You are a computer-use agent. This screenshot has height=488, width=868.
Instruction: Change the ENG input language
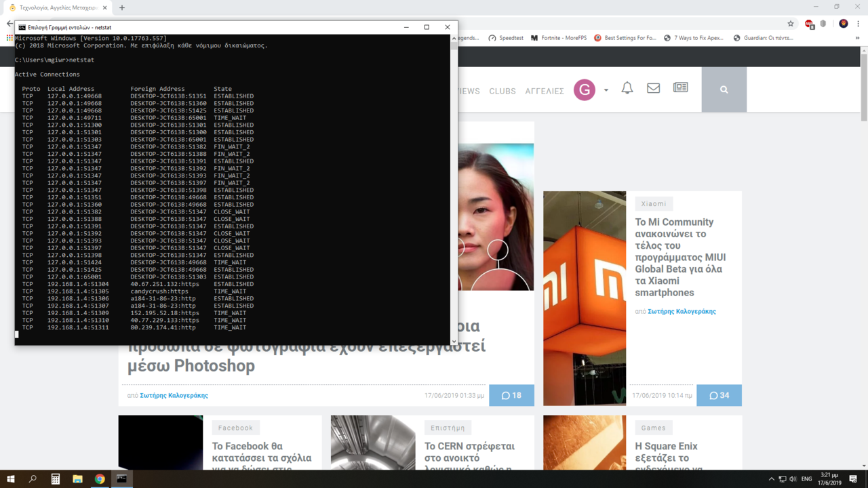point(807,479)
